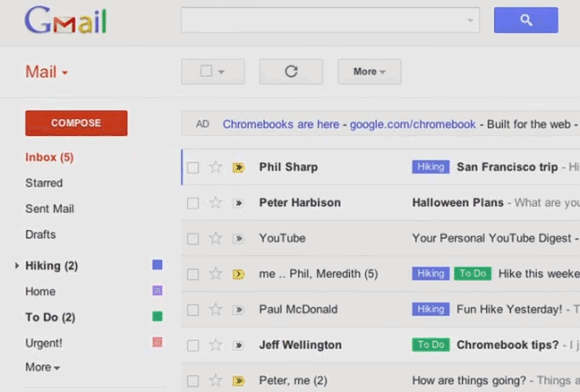Click importance marker for Phil Sharp email

[x=239, y=168]
